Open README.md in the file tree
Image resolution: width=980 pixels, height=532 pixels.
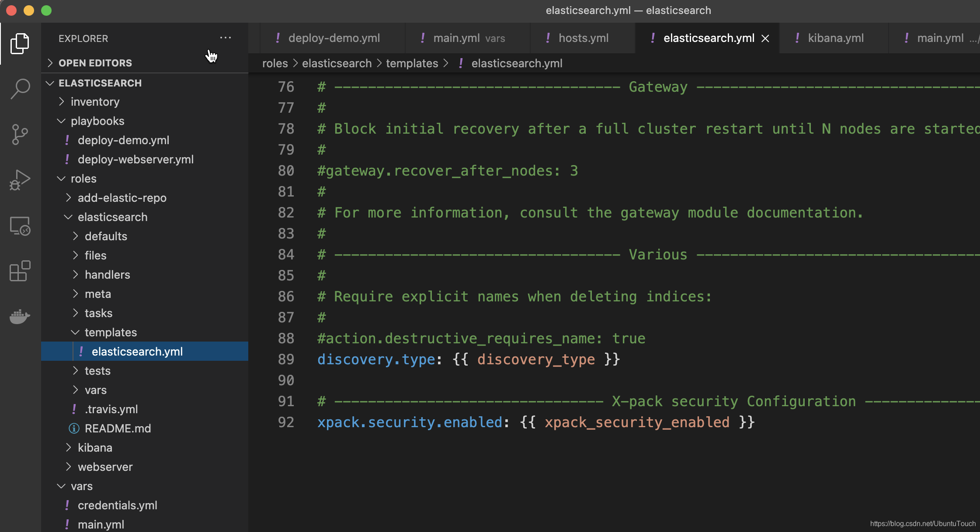coord(118,428)
